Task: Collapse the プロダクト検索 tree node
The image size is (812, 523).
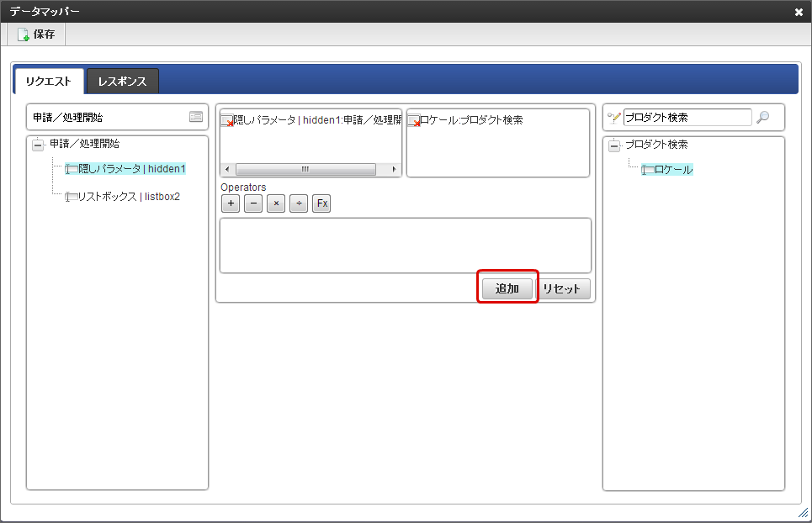Action: coord(614,145)
